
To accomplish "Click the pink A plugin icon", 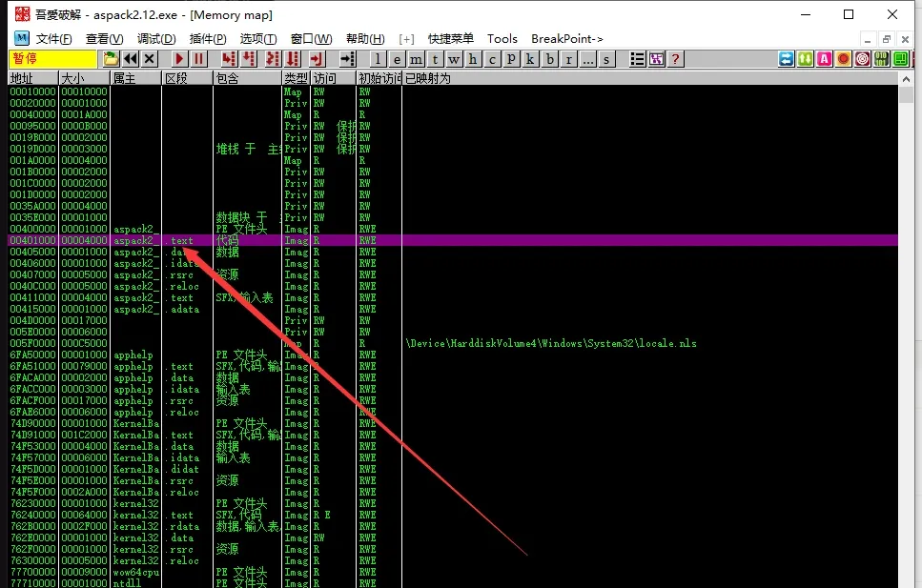I will click(x=825, y=59).
